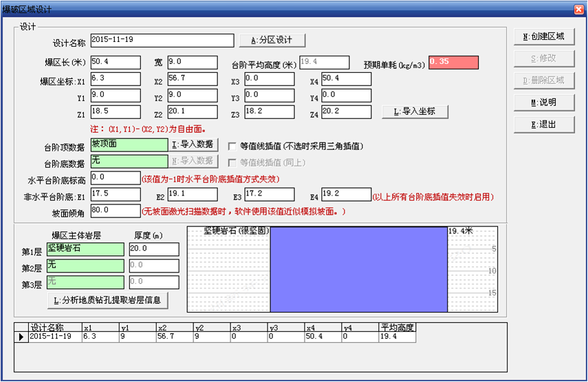
Task: Select the 第1层 厚度 field showing 20.0
Action: [x=153, y=249]
